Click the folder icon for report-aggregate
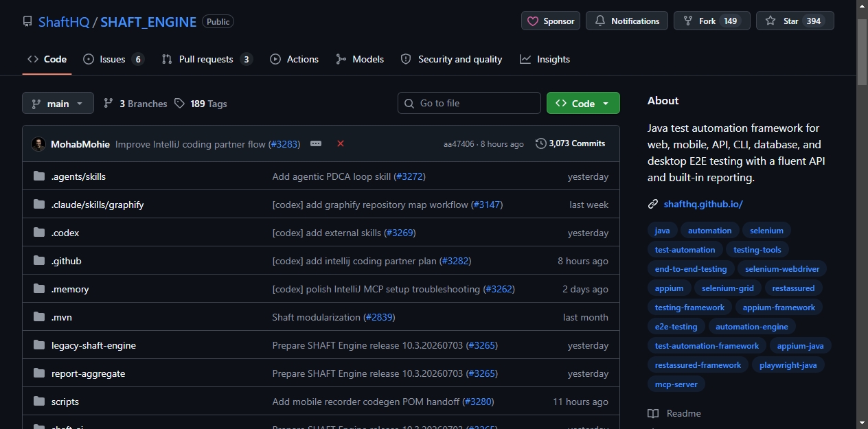 pos(39,373)
